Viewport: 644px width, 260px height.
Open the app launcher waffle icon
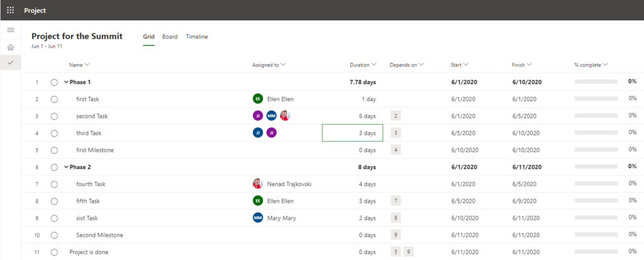[x=10, y=10]
